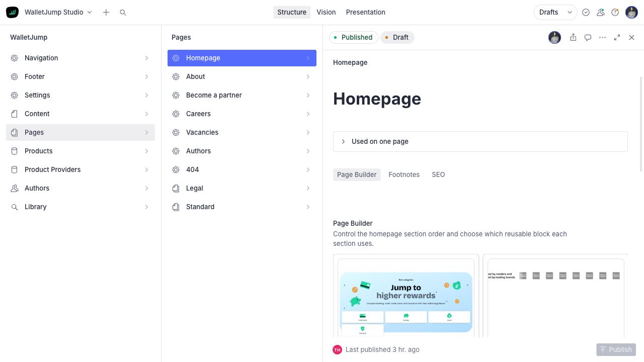Open the About page entry

242,76
